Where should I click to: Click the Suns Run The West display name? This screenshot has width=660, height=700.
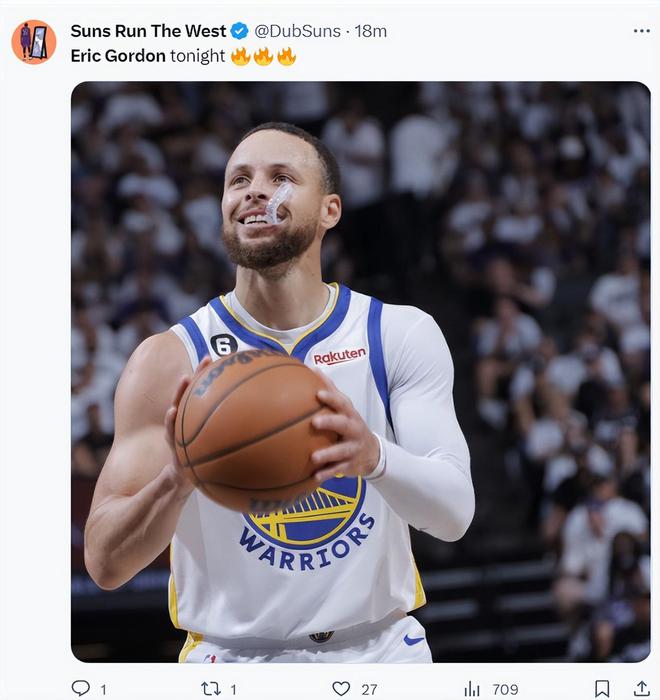tap(148, 31)
